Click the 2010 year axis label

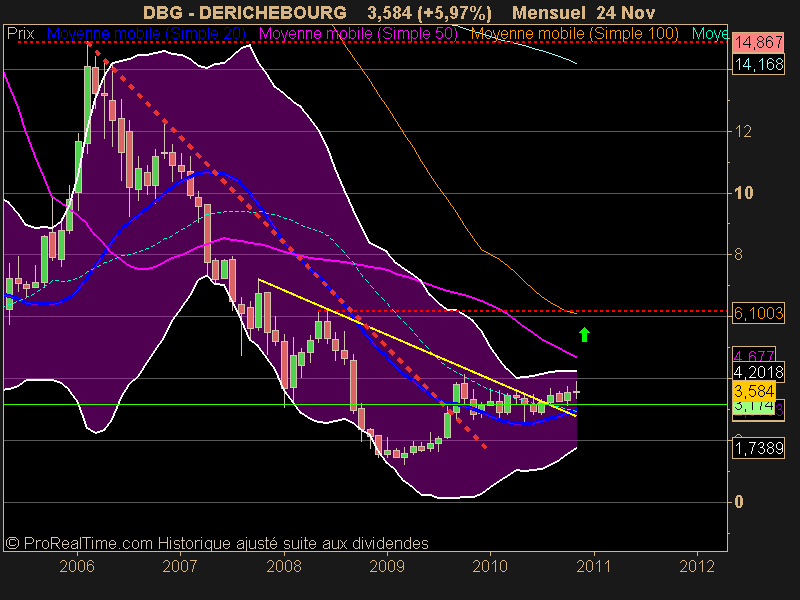(490, 566)
